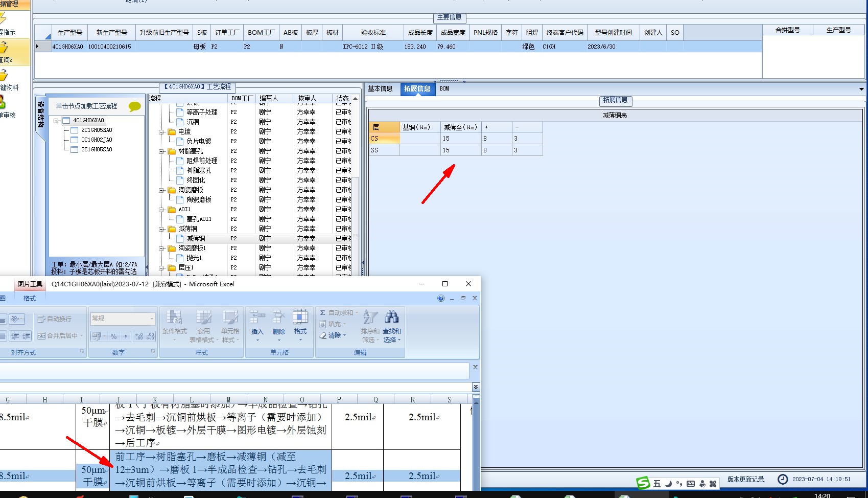Click the 生产型号 column header in the main grid
The height and width of the screenshot is (498, 868).
click(x=70, y=33)
